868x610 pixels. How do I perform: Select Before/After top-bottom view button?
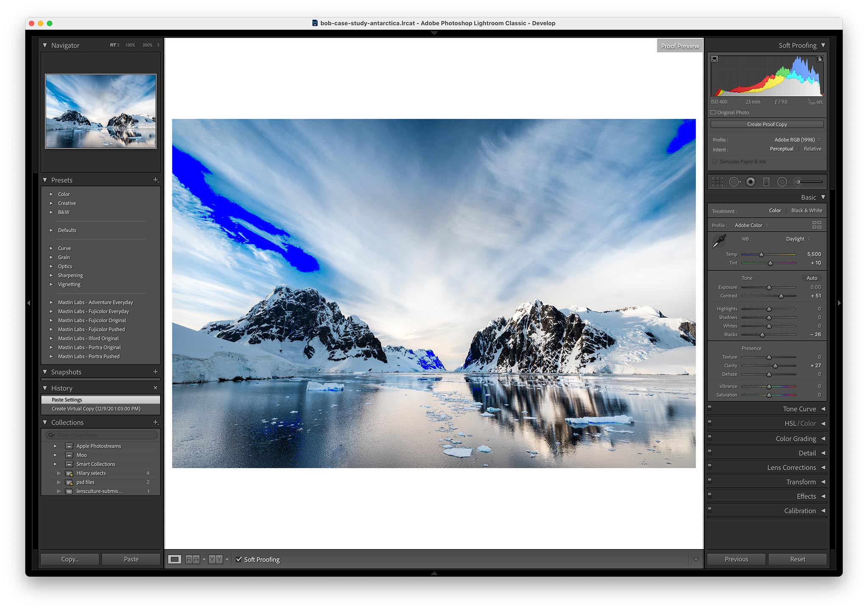coord(215,559)
